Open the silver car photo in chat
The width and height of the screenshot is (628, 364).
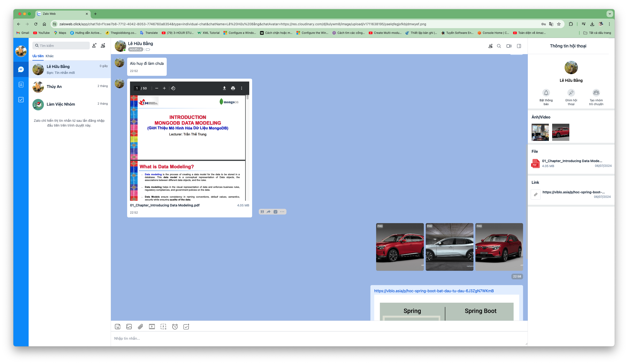coord(449,247)
